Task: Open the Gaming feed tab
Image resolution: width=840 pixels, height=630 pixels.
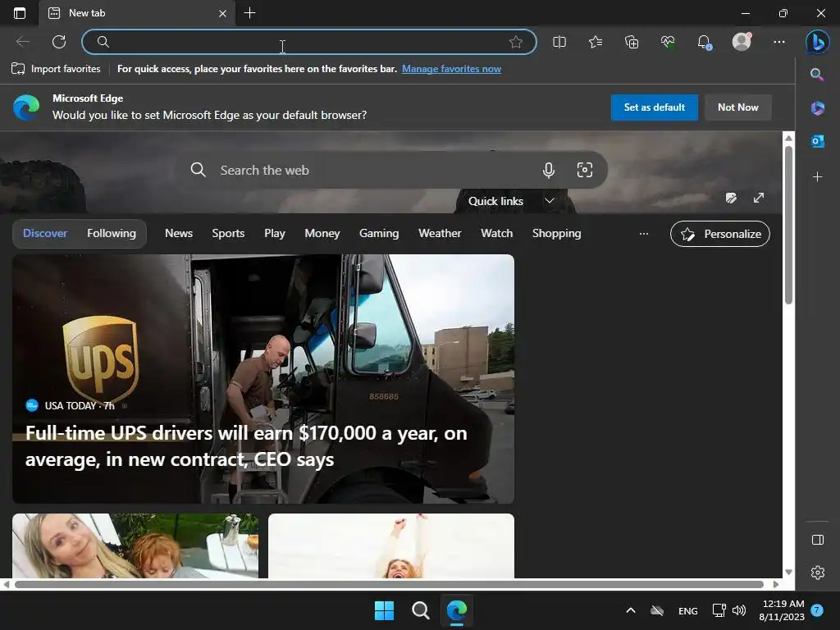Action: (x=379, y=233)
